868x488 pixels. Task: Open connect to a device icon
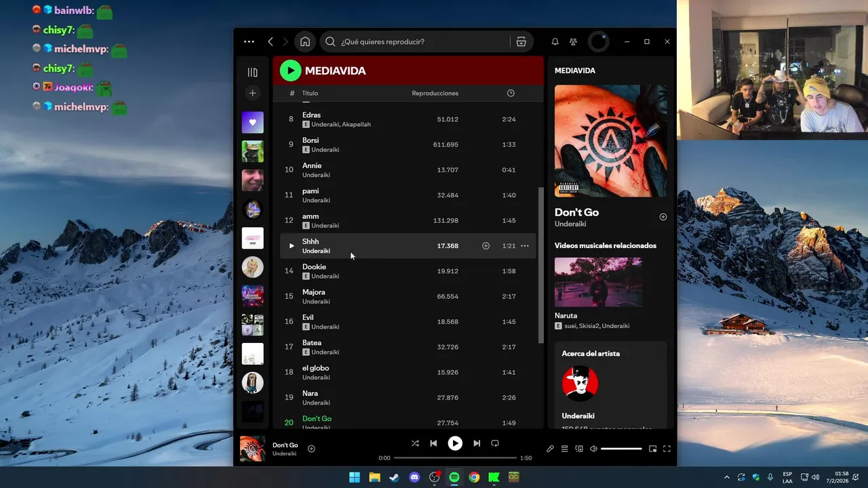coord(579,449)
